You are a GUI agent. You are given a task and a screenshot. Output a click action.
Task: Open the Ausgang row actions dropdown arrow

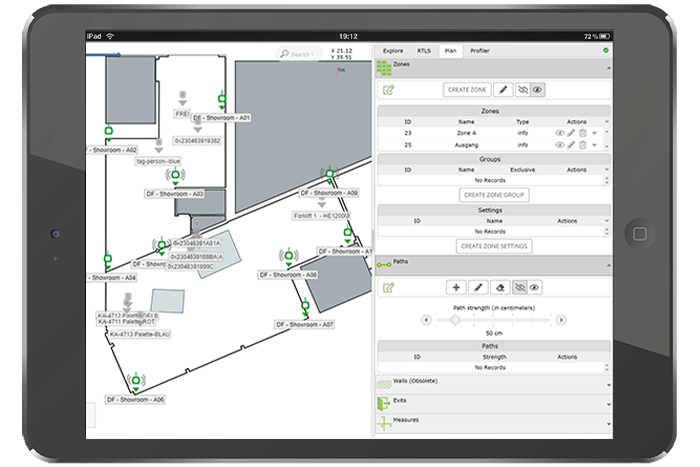tap(595, 145)
